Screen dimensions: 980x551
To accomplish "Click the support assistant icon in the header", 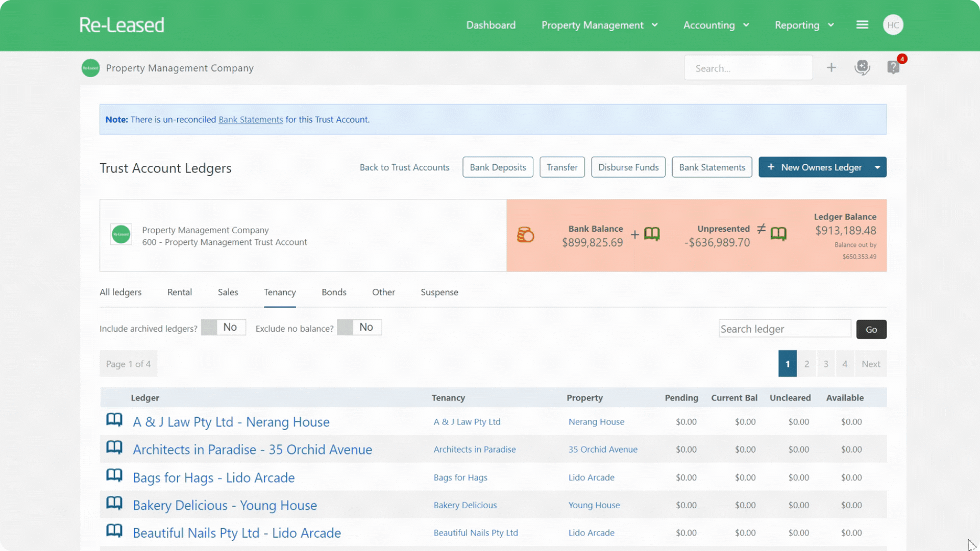I will [863, 67].
